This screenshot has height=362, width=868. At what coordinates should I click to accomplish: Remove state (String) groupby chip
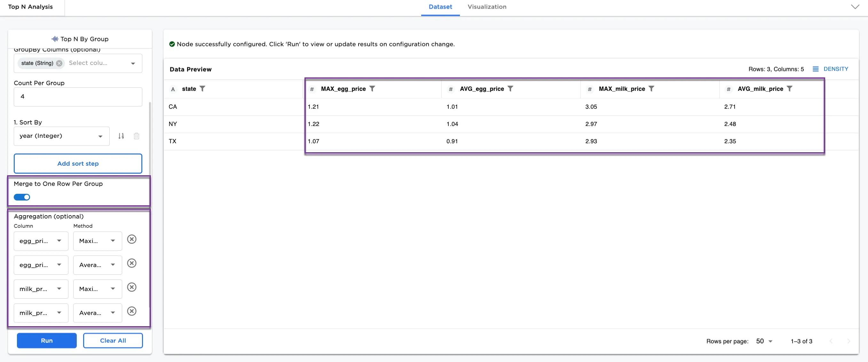[x=59, y=63]
